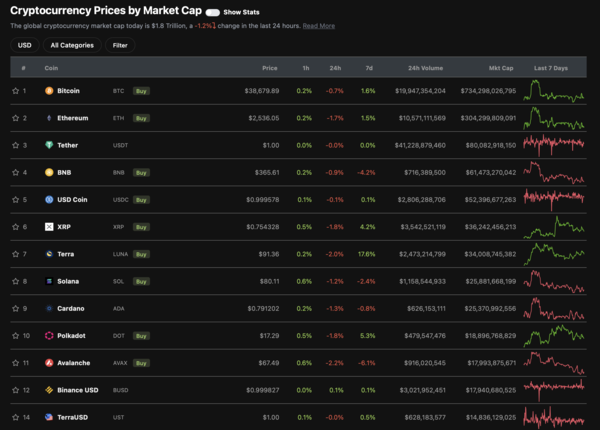
Task: Click Buy next to LUNA
Action: click(x=141, y=254)
